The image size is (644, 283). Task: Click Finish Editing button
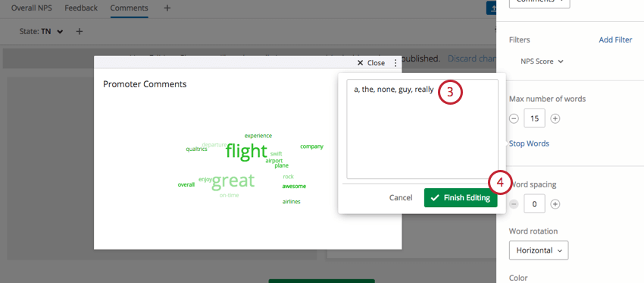461,198
